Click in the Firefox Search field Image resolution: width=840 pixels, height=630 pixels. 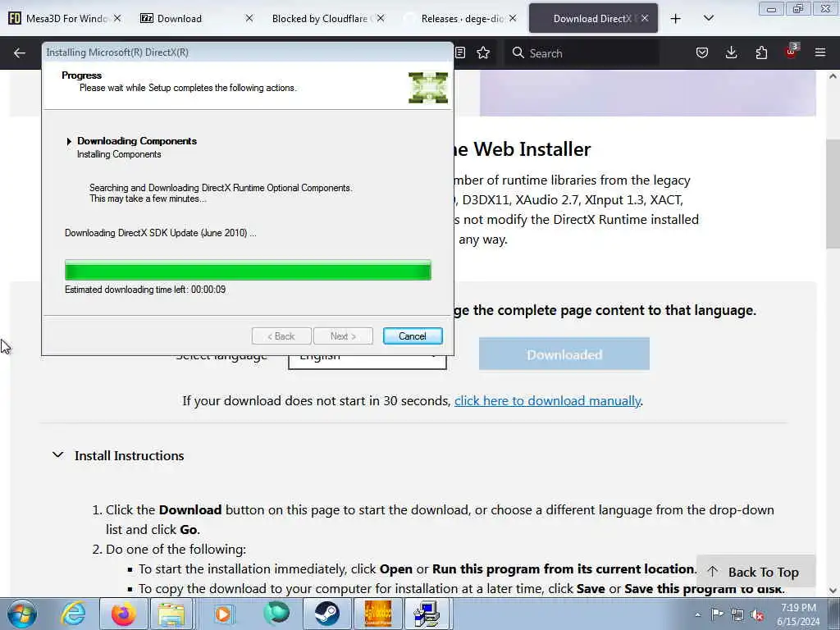[582, 53]
